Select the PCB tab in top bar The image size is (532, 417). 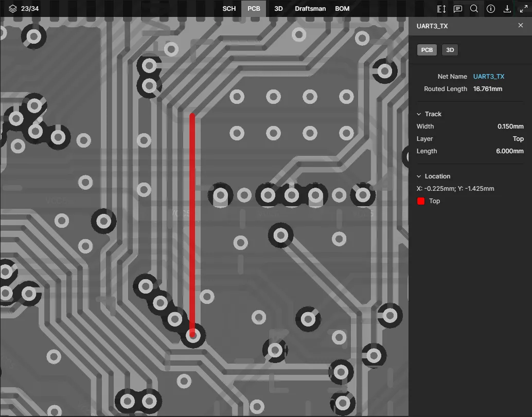click(254, 8)
